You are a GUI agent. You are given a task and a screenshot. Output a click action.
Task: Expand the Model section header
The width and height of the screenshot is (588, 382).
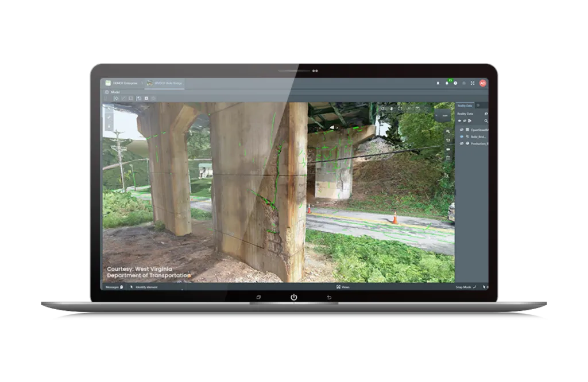pos(113,92)
